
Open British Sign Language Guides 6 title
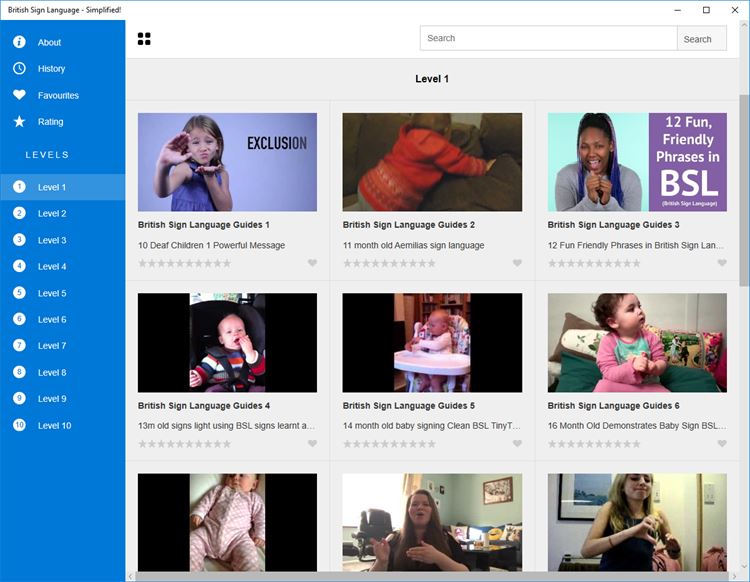click(x=613, y=406)
